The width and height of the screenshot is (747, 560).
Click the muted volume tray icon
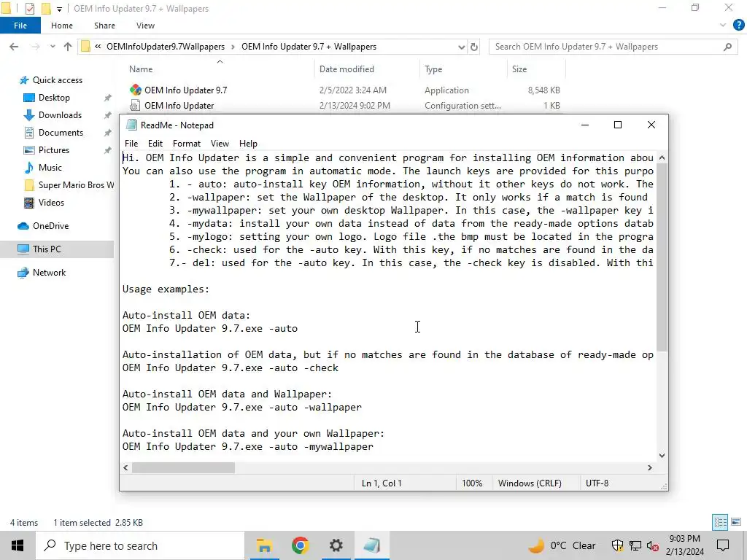(x=653, y=545)
